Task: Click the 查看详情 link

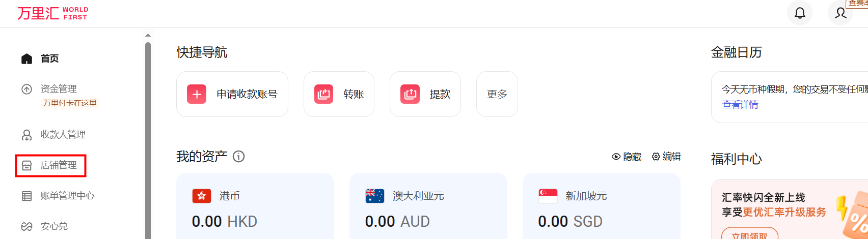Action: (x=740, y=105)
